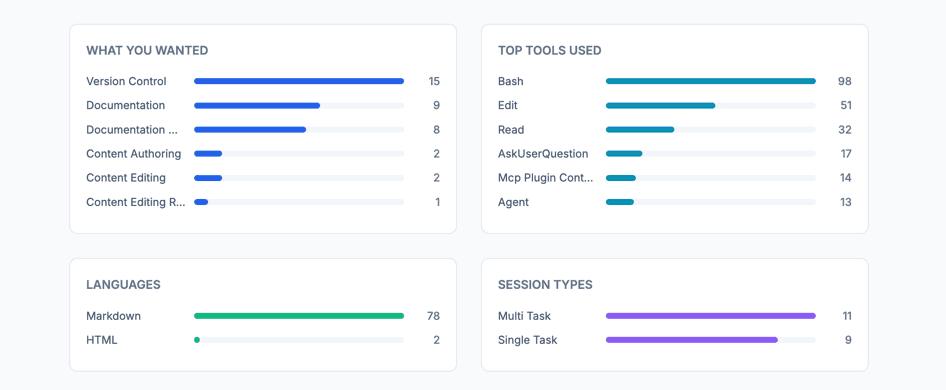Click the Read usage bar
The image size is (946, 390).
click(711, 129)
